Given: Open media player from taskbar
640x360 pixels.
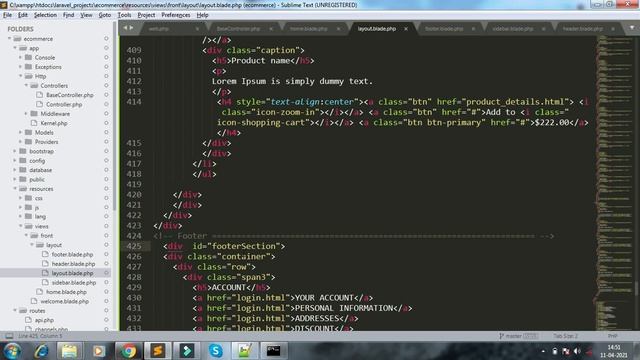Looking at the screenshot, I should (99, 351).
